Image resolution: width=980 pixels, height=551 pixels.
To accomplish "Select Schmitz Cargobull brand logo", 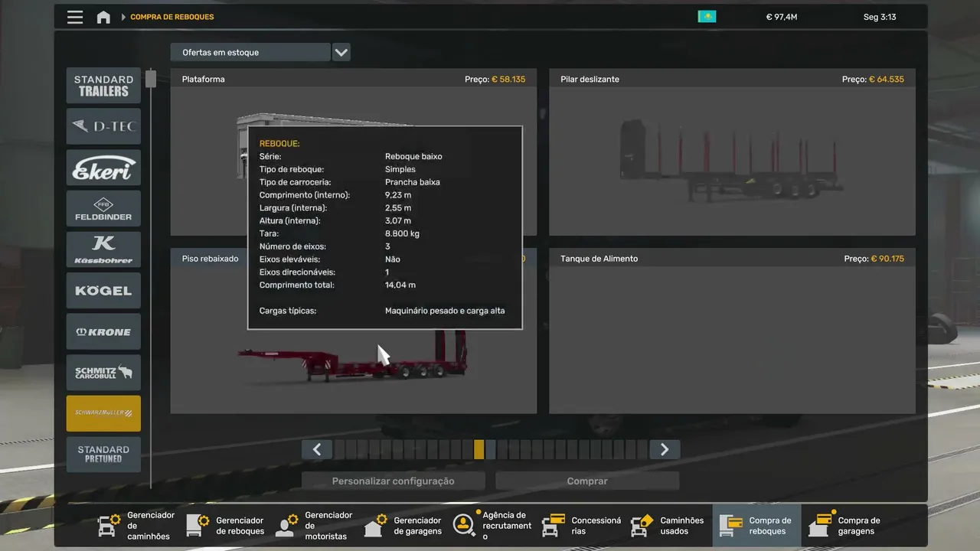I will point(103,373).
